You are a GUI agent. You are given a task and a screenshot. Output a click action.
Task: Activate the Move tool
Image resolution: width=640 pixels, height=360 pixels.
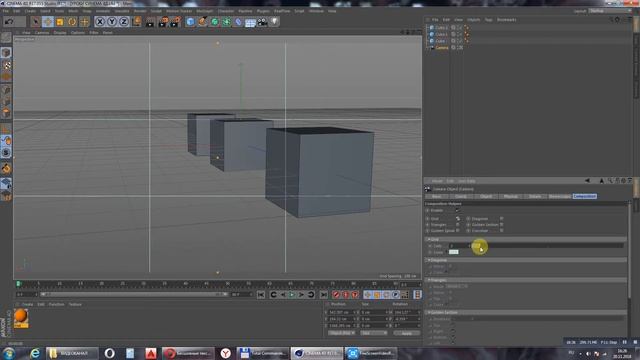coord(48,22)
